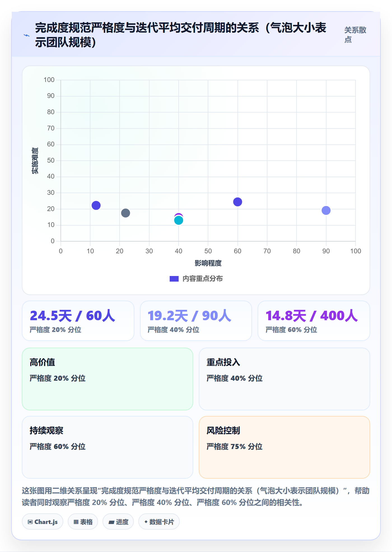
Task: Click the indigo bubble at x=60
Action: pos(237,202)
